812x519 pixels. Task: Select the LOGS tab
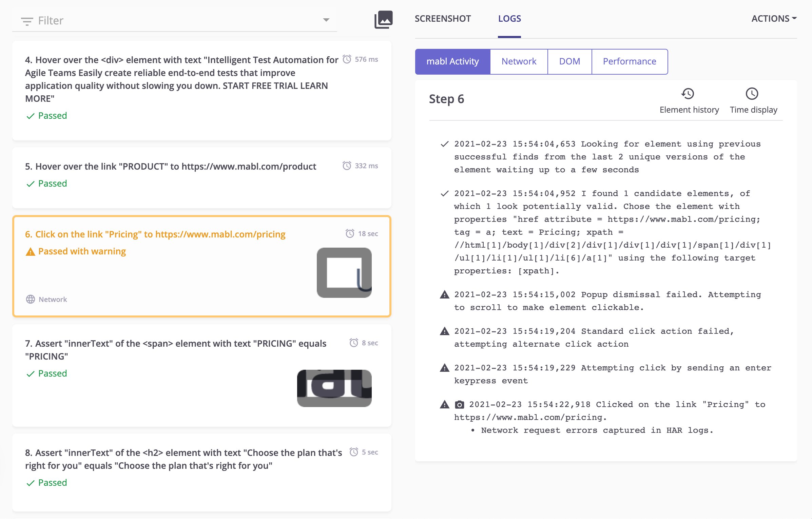pos(509,19)
